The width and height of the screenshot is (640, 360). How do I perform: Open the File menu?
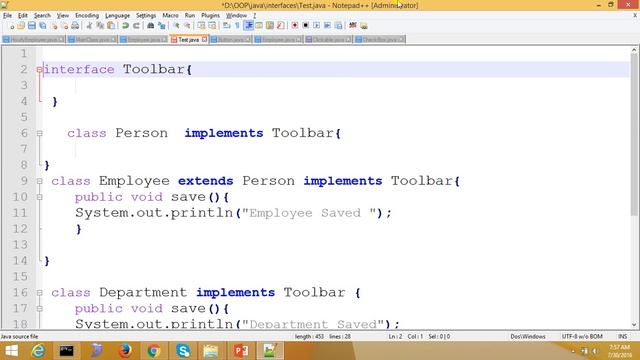pyautogui.click(x=7, y=16)
